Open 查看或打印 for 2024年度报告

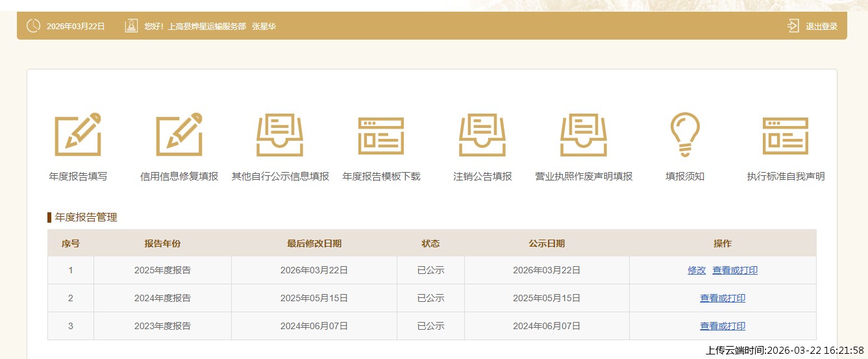pos(723,298)
